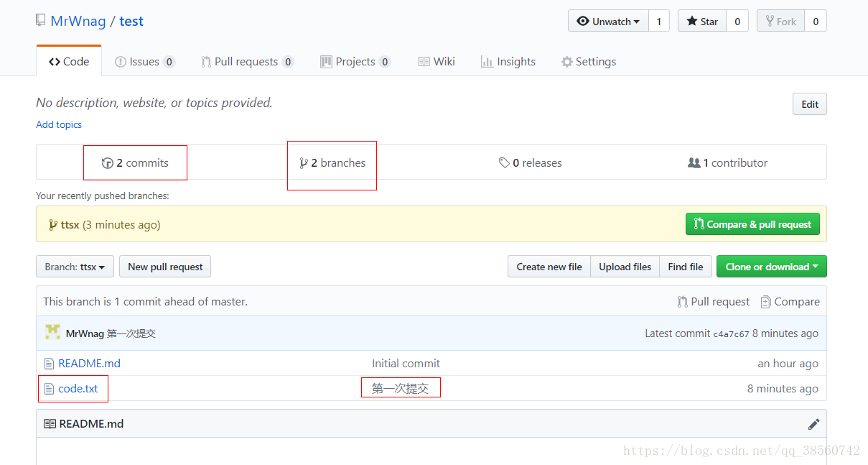Image resolution: width=868 pixels, height=465 pixels.
Task: Click the Projects counter badge 0
Action: [385, 62]
